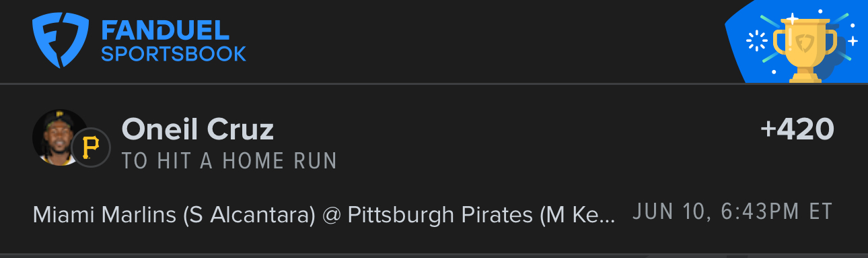Select the +420 odds value
This screenshot has width=868, height=258.
click(x=797, y=129)
